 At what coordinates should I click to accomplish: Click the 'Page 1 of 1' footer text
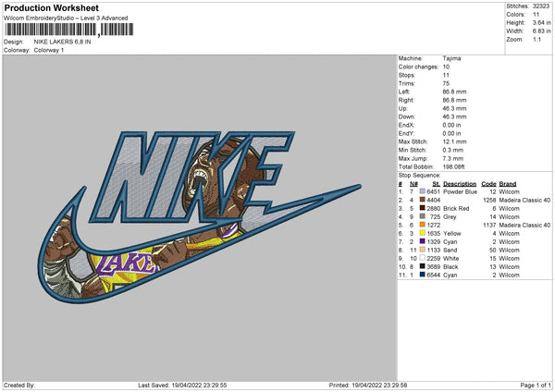[536, 385]
